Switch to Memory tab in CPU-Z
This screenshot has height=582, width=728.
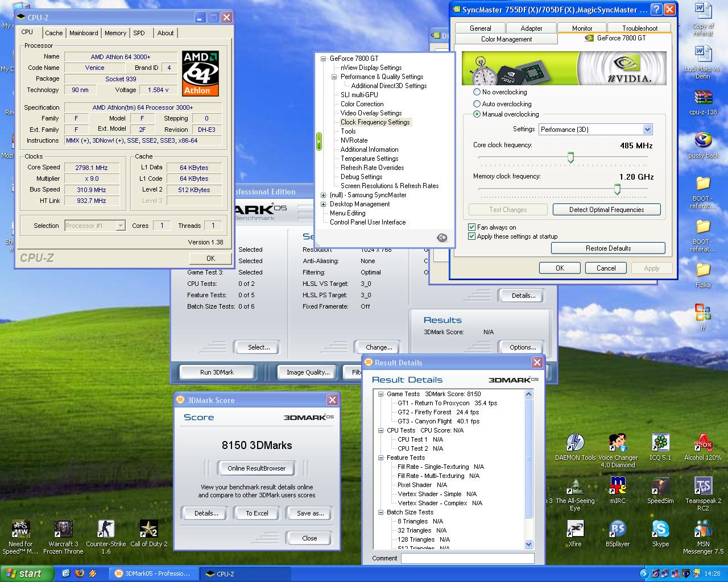[x=115, y=33]
